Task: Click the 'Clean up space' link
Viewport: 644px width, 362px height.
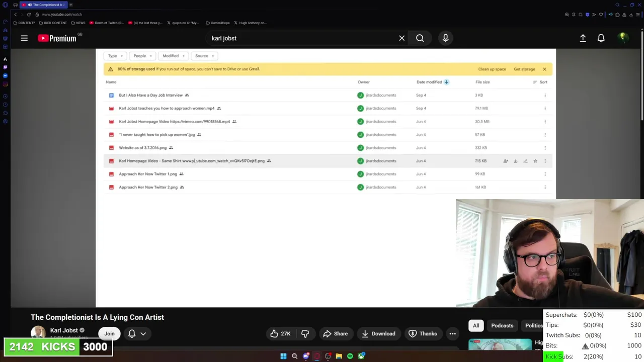Action: (x=492, y=69)
